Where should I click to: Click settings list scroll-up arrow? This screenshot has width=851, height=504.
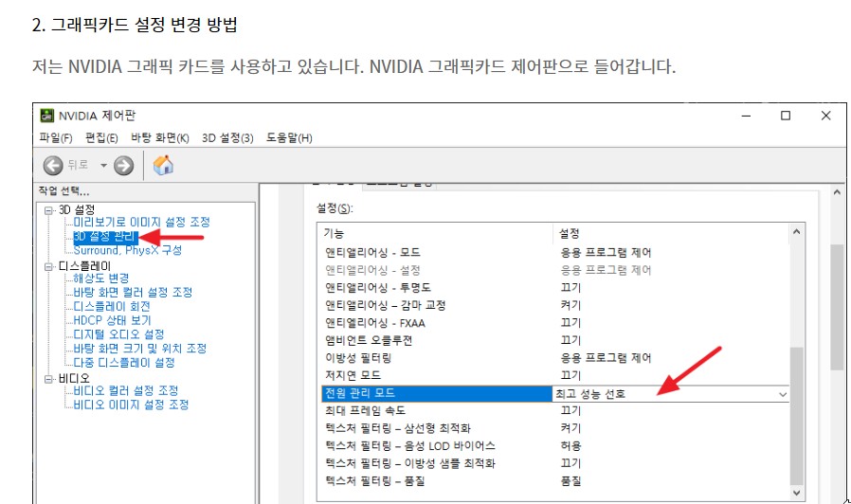click(x=796, y=232)
